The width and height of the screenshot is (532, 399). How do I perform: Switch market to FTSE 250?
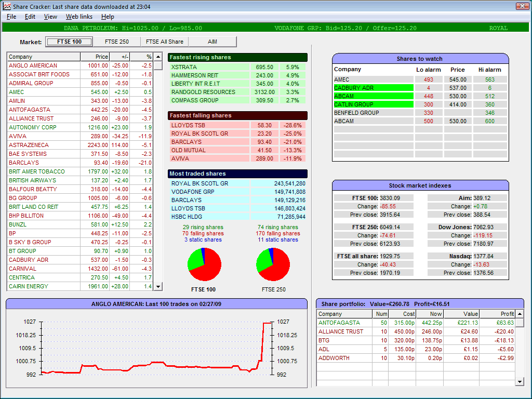click(117, 42)
